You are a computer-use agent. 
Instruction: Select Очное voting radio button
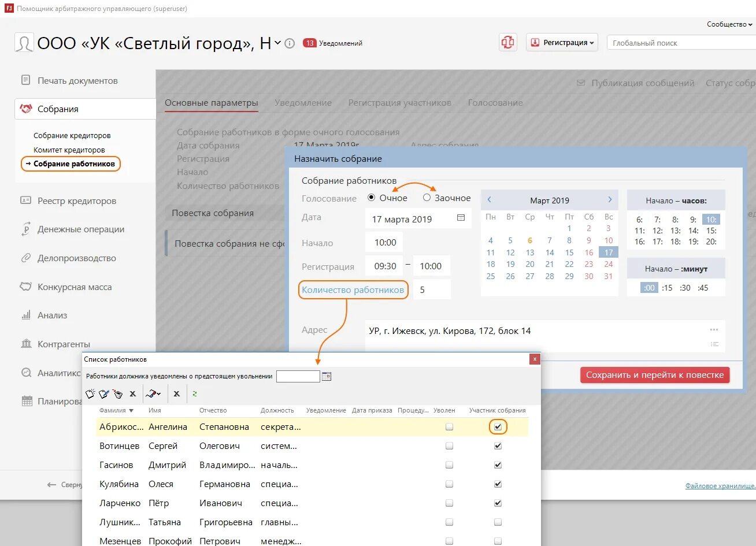pos(372,198)
